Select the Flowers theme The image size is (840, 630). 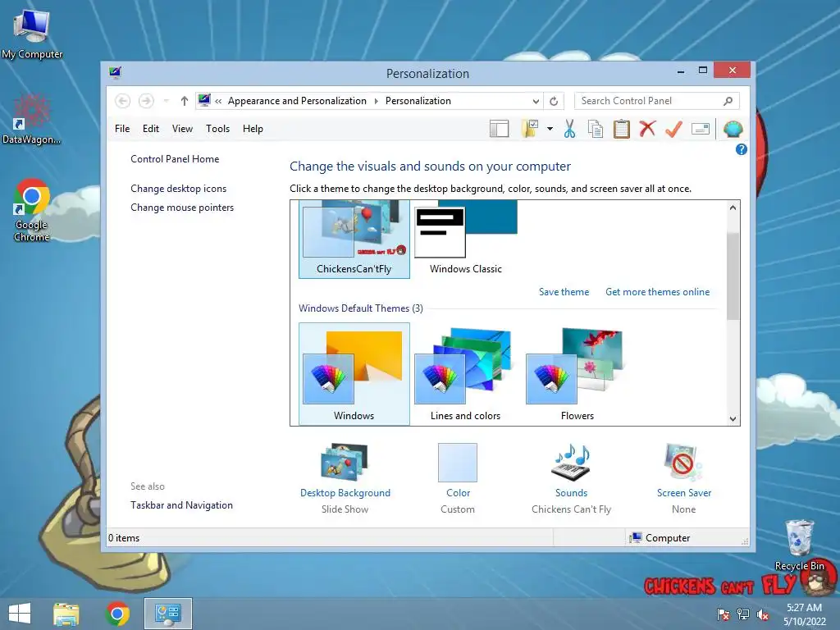(x=577, y=374)
